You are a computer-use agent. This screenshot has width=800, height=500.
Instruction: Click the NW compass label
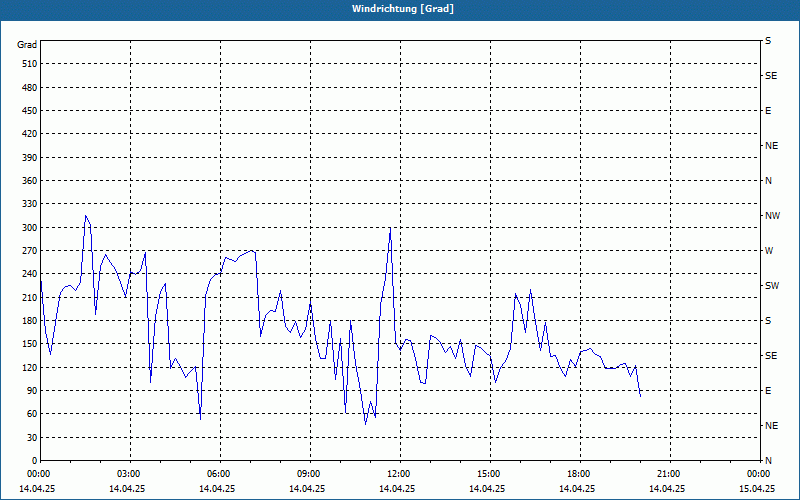[x=772, y=216]
